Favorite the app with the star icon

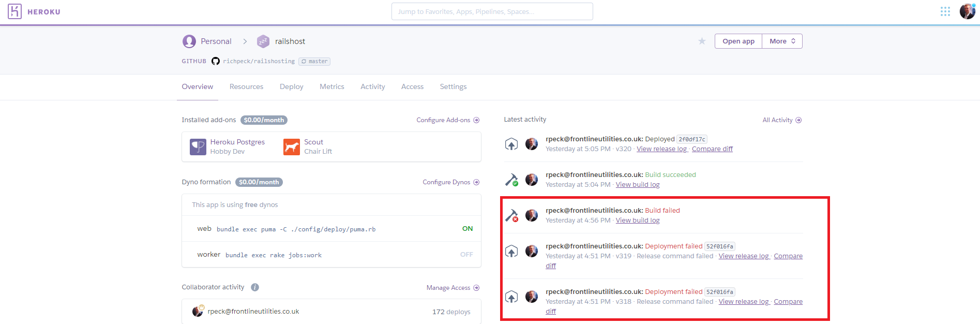pos(702,41)
